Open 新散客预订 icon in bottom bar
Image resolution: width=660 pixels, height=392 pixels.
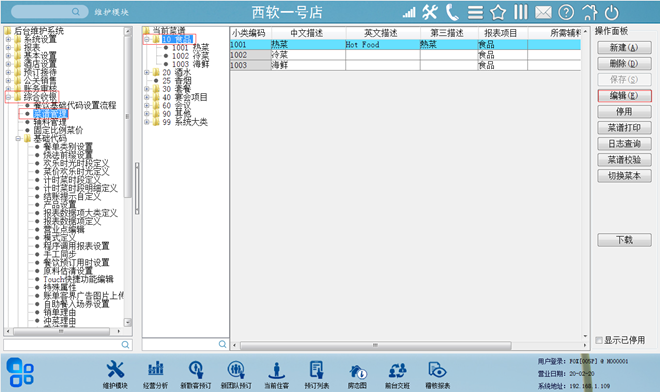tap(196, 370)
